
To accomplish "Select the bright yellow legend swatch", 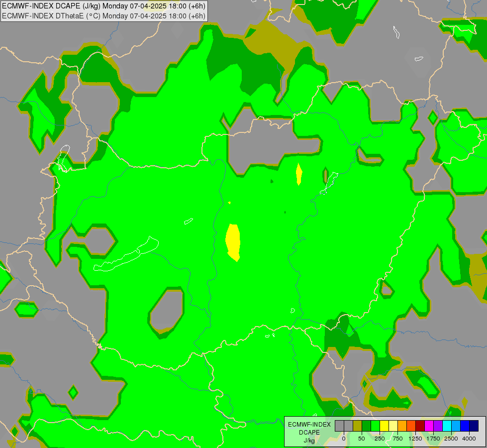I will (384, 426).
